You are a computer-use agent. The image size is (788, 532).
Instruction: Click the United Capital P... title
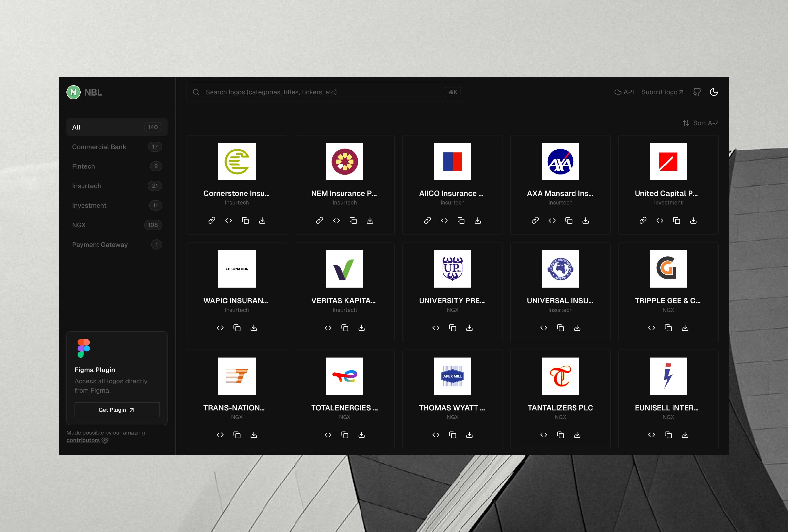(x=666, y=193)
